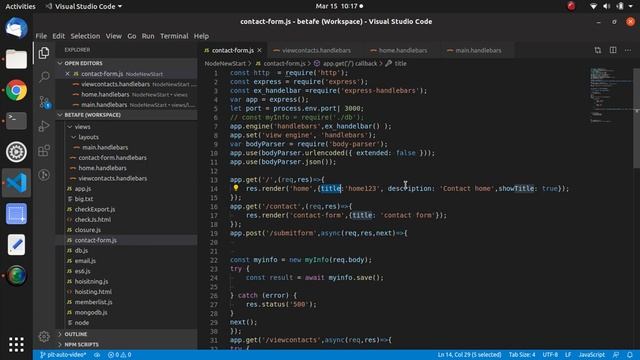Open the Explorer view in activity bar
640x360 pixels.
pos(44,53)
